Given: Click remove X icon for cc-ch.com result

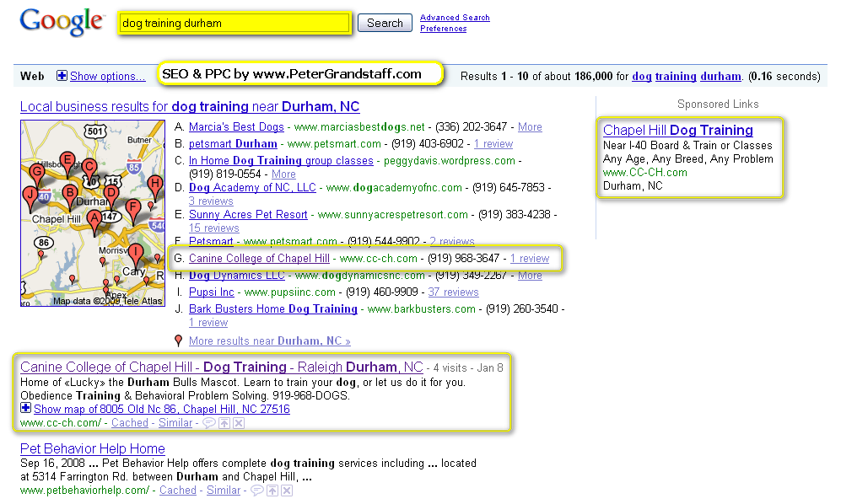Looking at the screenshot, I should pos(240,423).
